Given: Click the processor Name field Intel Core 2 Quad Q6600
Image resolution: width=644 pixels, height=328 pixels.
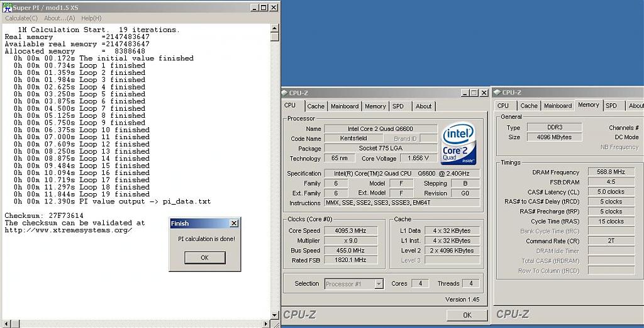Looking at the screenshot, I should (x=380, y=128).
